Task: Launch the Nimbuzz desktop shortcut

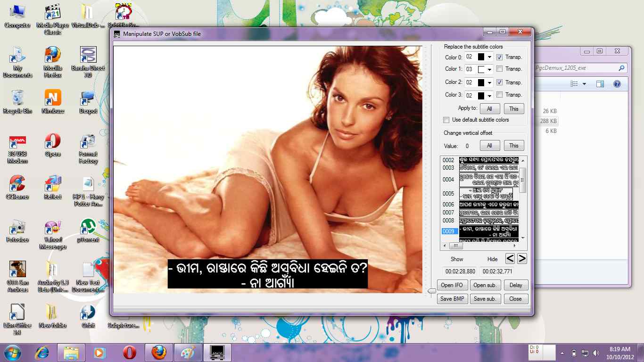Action: (x=53, y=101)
